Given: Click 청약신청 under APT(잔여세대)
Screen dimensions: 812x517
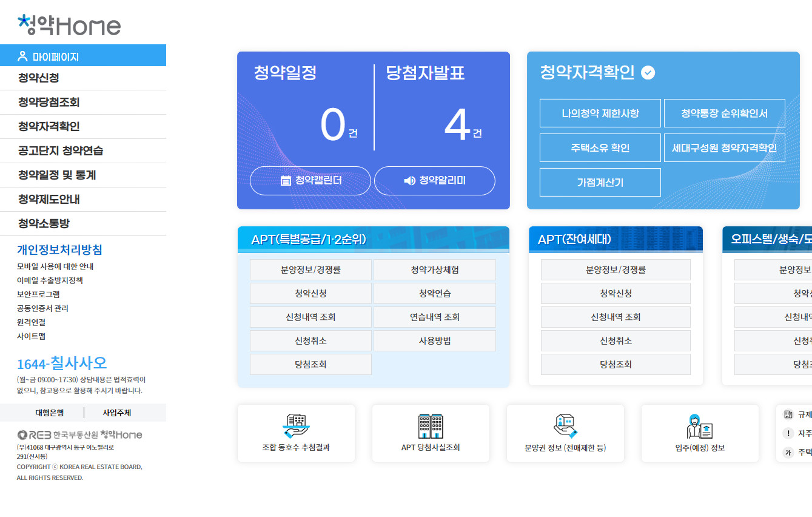Looking at the screenshot, I should [x=616, y=293].
